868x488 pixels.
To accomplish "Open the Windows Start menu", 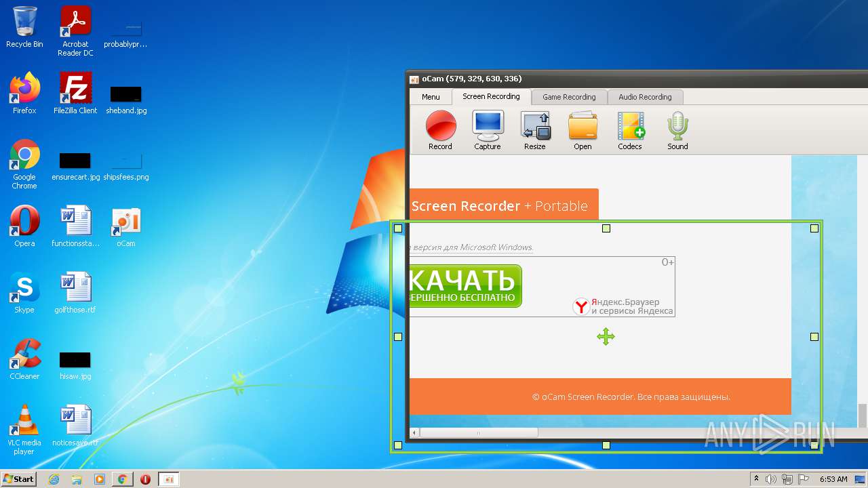I will [x=18, y=479].
